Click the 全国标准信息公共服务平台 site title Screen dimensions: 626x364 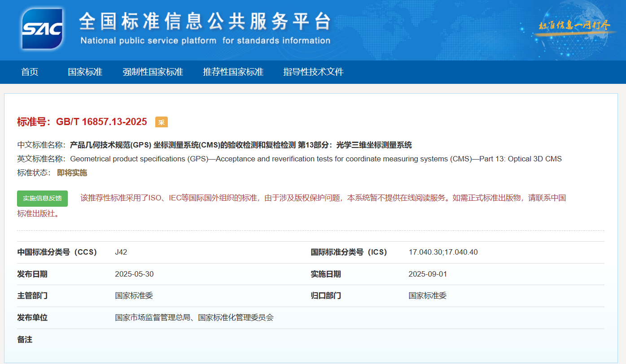[x=205, y=21]
